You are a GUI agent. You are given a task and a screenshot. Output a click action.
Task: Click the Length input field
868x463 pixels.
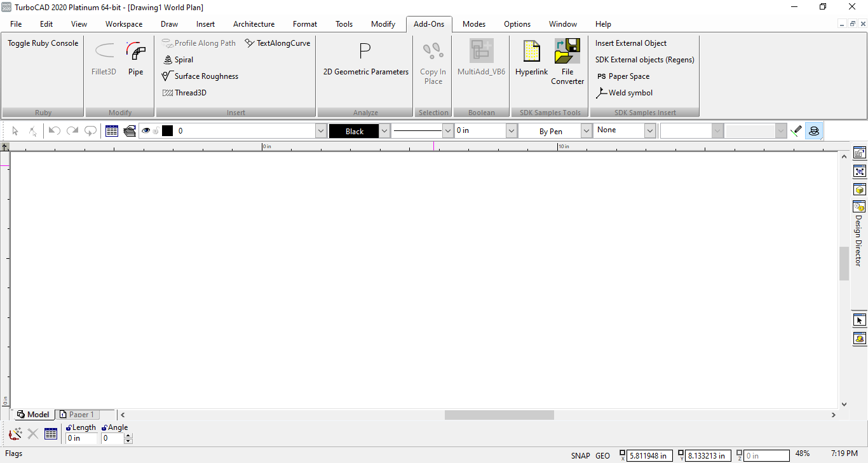point(82,438)
